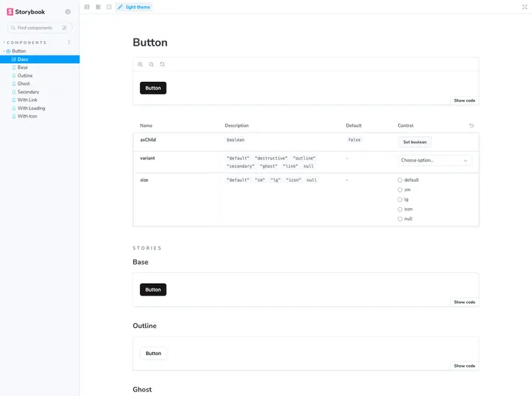Enter fullscreen mode icon top right
Viewport: 532px width, 396px height.
point(524,7)
